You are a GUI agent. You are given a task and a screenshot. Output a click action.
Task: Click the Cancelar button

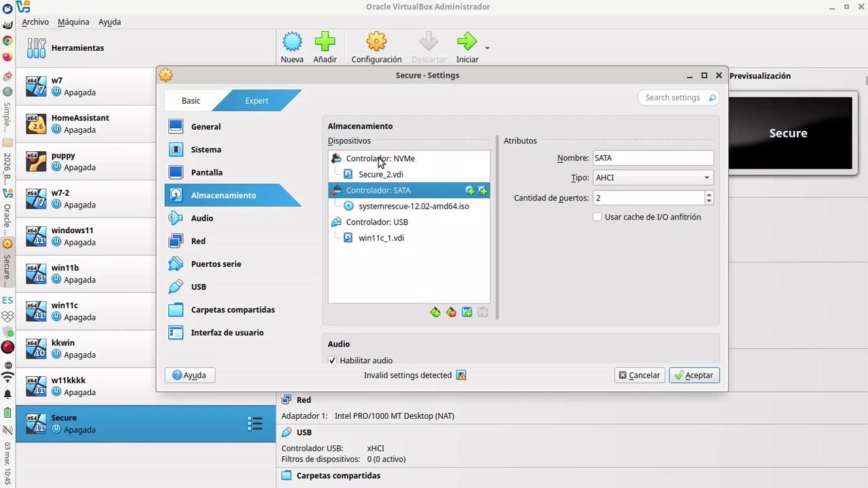tap(639, 375)
